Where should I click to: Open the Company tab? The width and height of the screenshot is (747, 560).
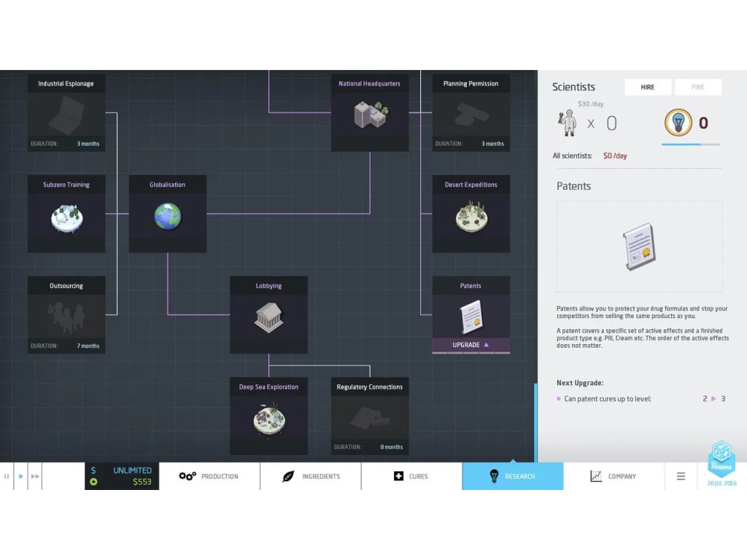click(614, 476)
